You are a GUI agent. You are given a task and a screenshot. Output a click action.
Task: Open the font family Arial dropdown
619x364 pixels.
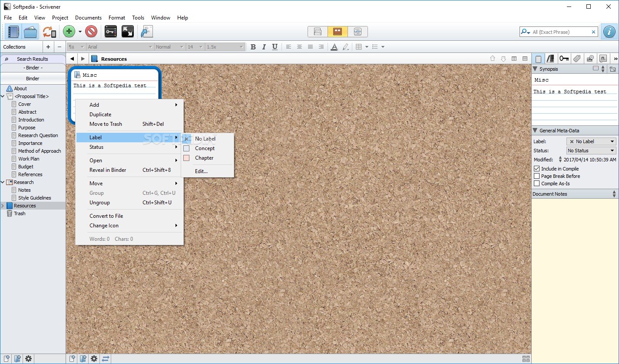point(120,47)
